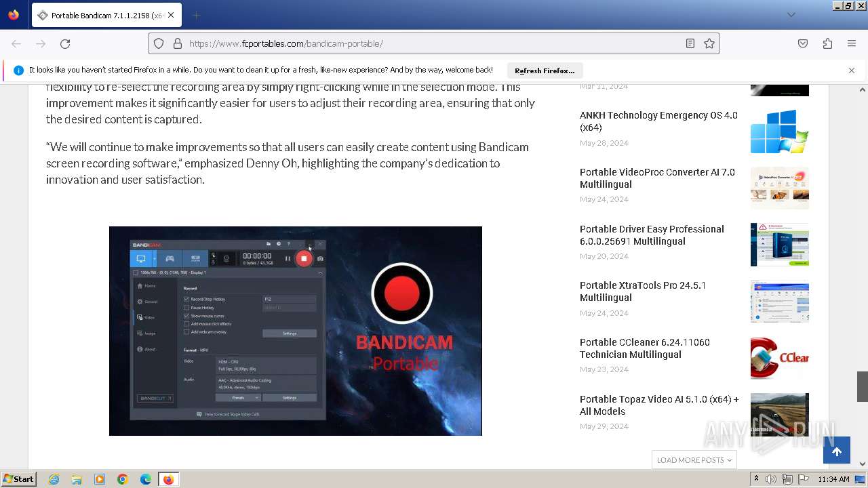Screen dimensions: 868x488
Task: Close the Portable Bandicam tab
Action: coord(171,15)
